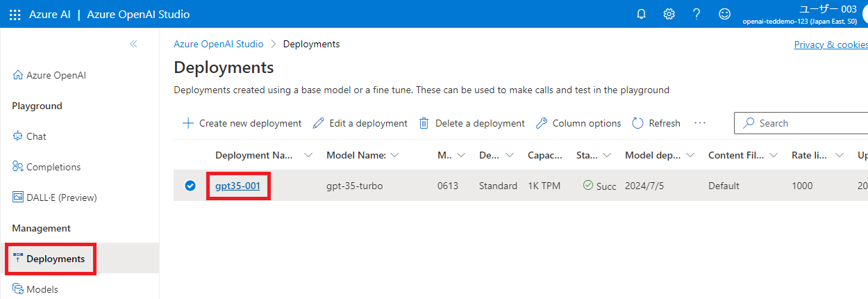
Task: Open Rate limit column chevron
Action: [840, 155]
